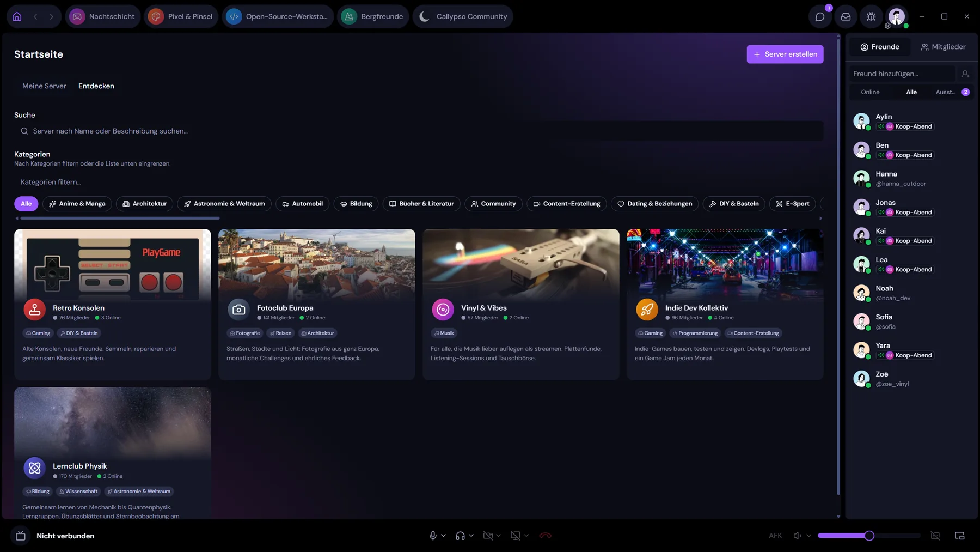Go to home via house icon
Image resolution: width=980 pixels, height=552 pixels.
[x=17, y=16]
